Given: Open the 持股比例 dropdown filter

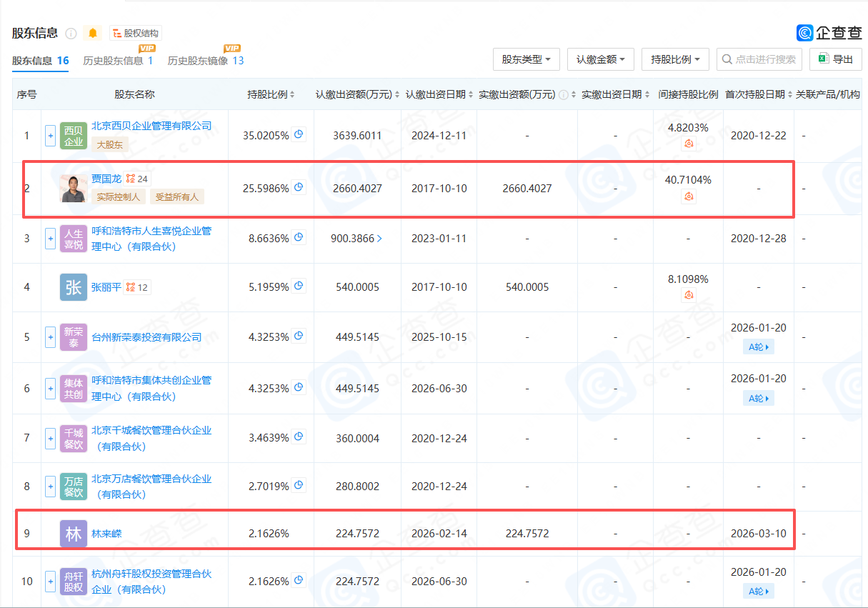Looking at the screenshot, I should click(675, 59).
